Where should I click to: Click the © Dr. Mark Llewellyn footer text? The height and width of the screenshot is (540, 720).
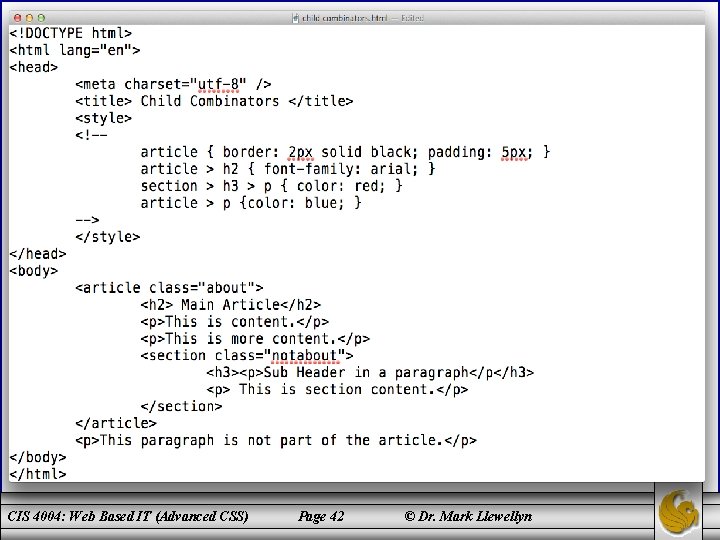[468, 517]
